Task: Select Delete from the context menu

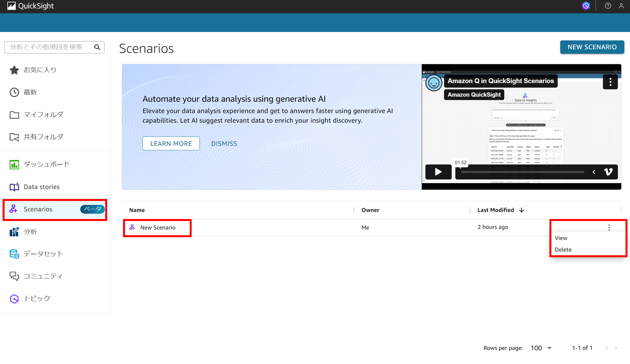Action: (x=563, y=249)
